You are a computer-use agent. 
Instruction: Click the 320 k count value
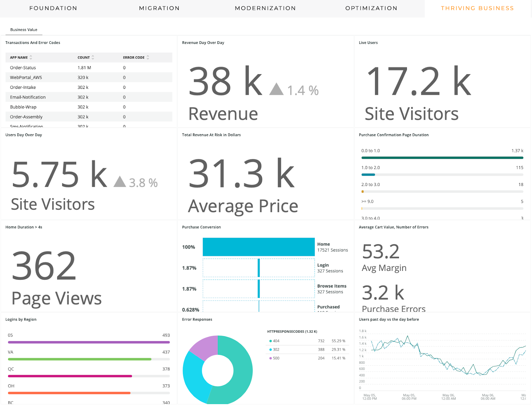(83, 78)
